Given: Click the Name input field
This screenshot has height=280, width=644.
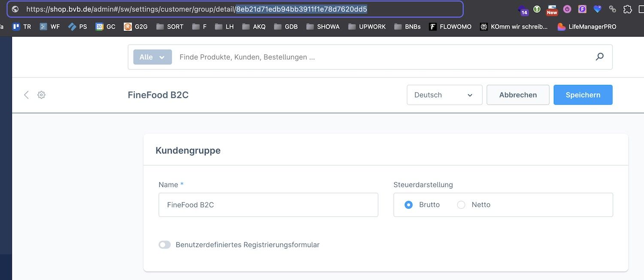Looking at the screenshot, I should (x=268, y=205).
